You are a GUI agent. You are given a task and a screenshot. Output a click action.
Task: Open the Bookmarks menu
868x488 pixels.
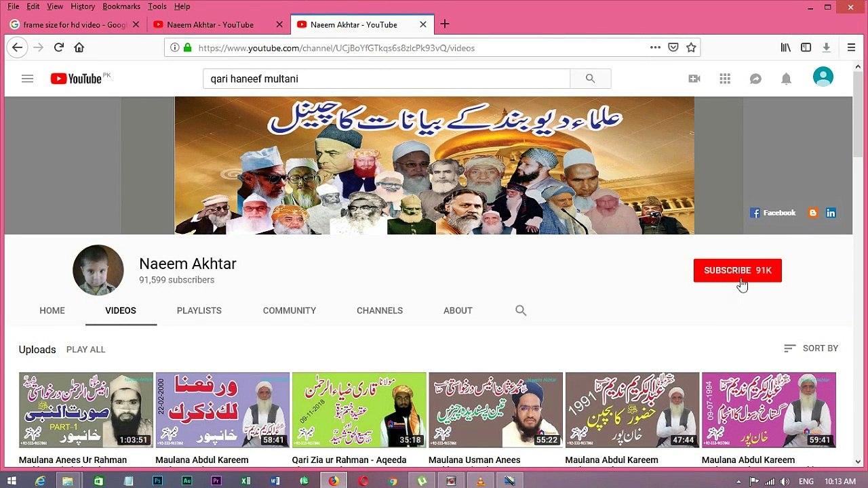click(121, 6)
